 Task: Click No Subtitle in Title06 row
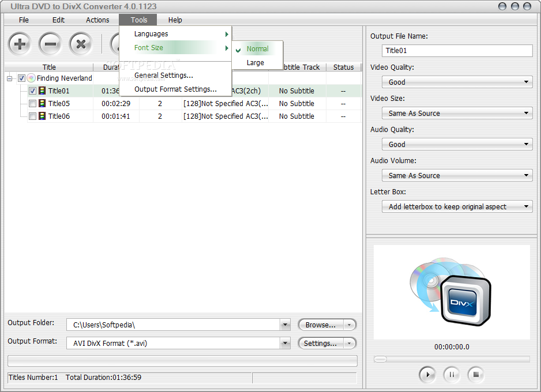click(296, 116)
